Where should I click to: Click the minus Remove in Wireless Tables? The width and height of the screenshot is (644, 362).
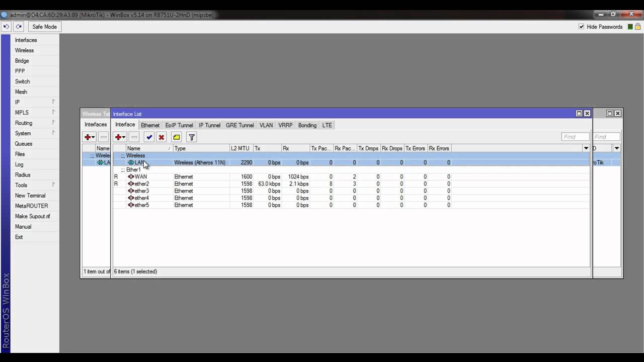click(104, 137)
